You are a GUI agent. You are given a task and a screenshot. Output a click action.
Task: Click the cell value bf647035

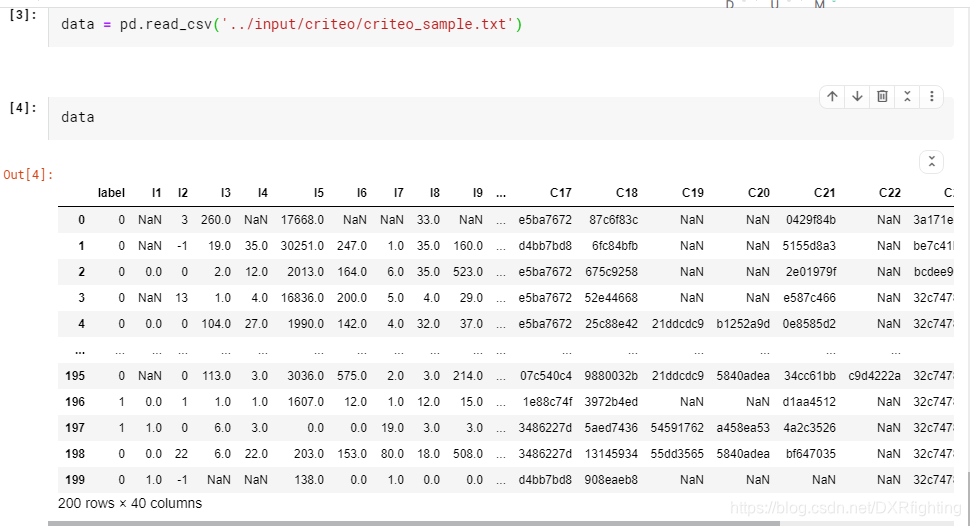[x=810, y=454]
